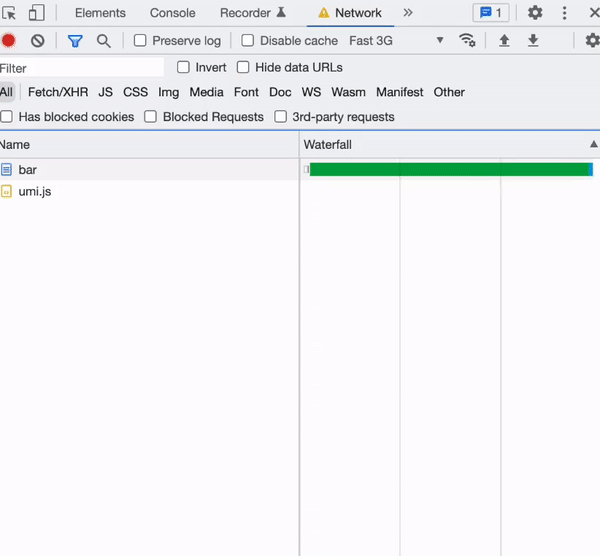Toggle the filter funnel icon
Viewport: 600px width, 556px height.
pos(75,41)
